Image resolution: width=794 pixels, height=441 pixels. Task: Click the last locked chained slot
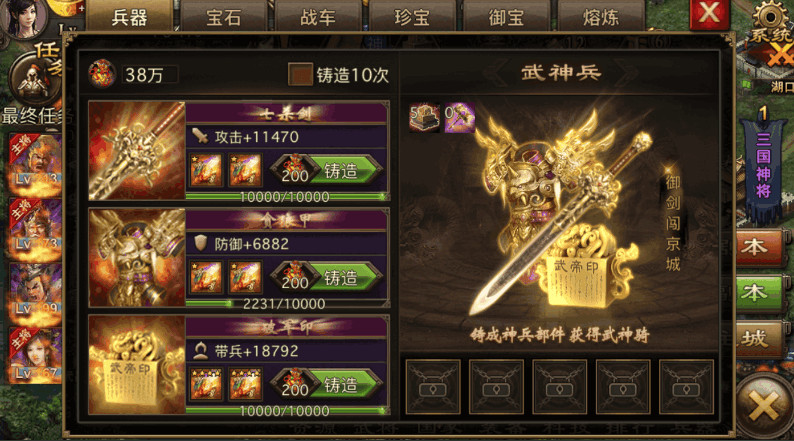pyautogui.click(x=686, y=387)
